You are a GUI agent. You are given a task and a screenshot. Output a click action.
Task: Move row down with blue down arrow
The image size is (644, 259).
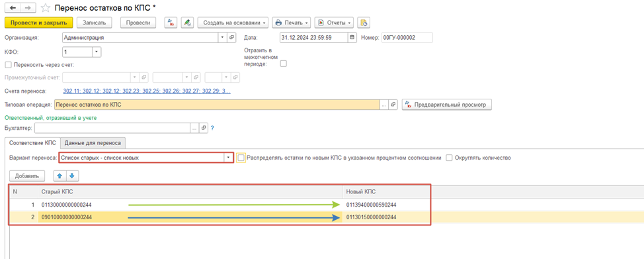point(72,176)
